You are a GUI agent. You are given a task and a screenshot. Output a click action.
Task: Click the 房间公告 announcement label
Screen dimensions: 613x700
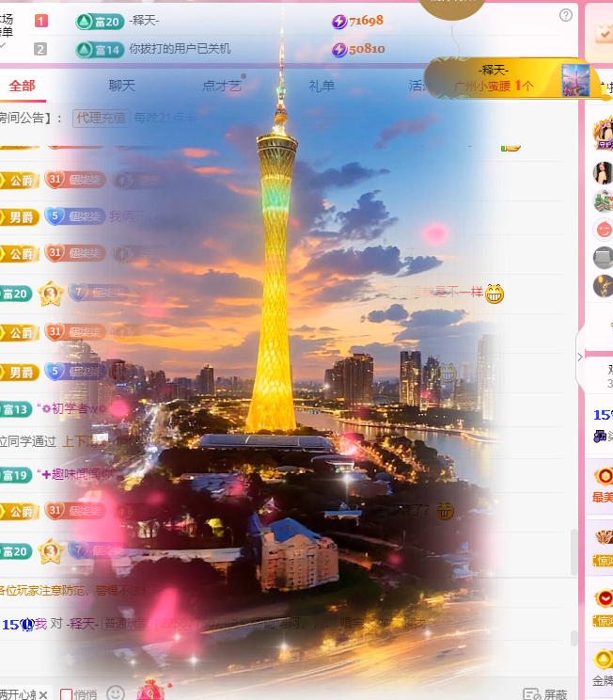(x=25, y=119)
